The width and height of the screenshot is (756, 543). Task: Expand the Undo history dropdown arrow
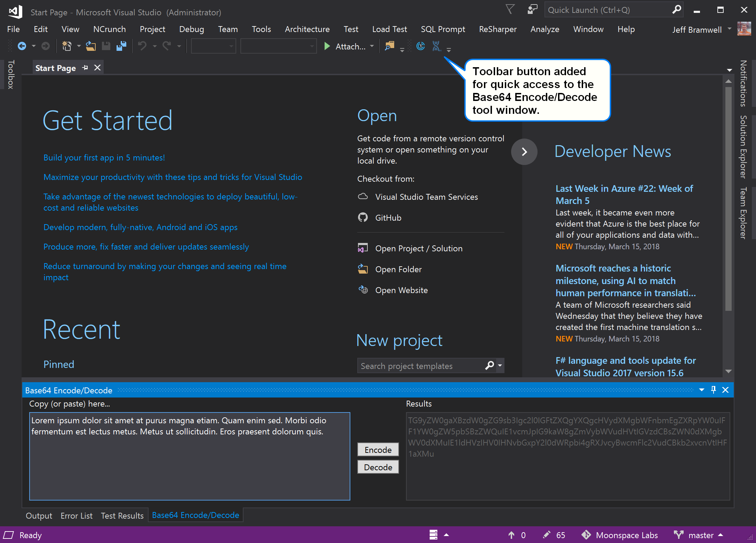(x=154, y=46)
